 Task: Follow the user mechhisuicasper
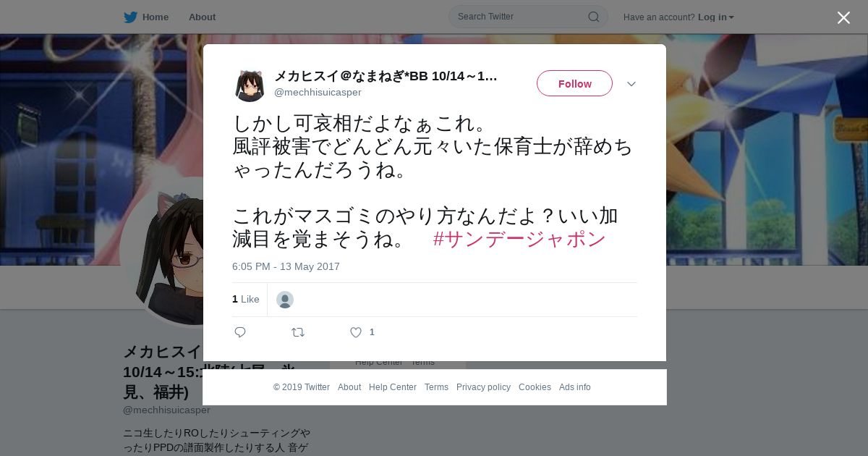point(574,83)
